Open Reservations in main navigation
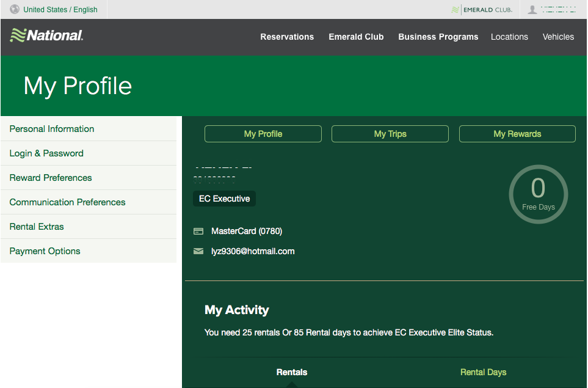Screen dimensions: 588x388 tap(287, 37)
